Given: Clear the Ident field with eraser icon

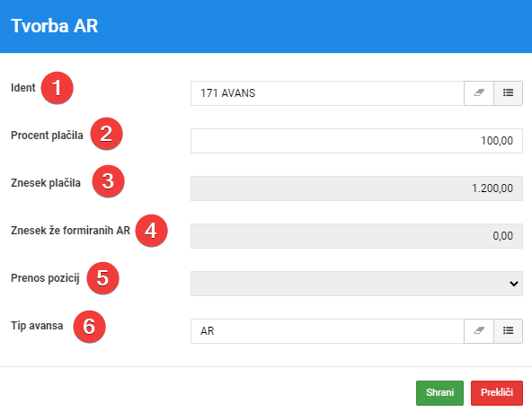Looking at the screenshot, I should coord(479,93).
